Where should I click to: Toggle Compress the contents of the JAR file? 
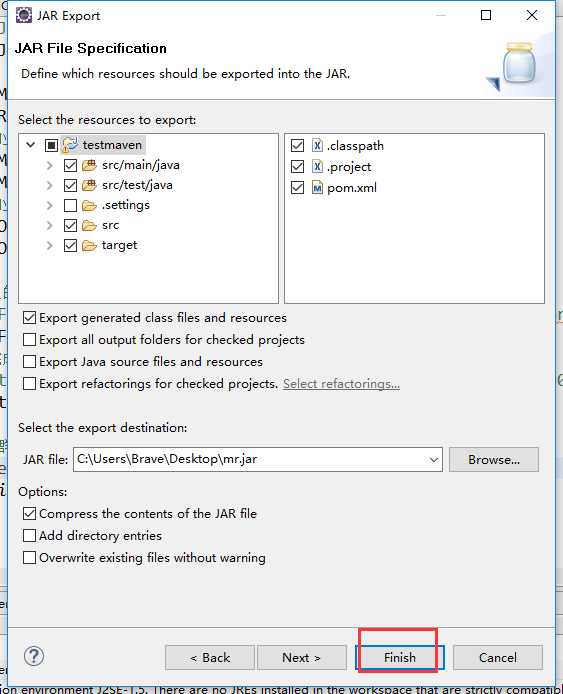point(29,513)
